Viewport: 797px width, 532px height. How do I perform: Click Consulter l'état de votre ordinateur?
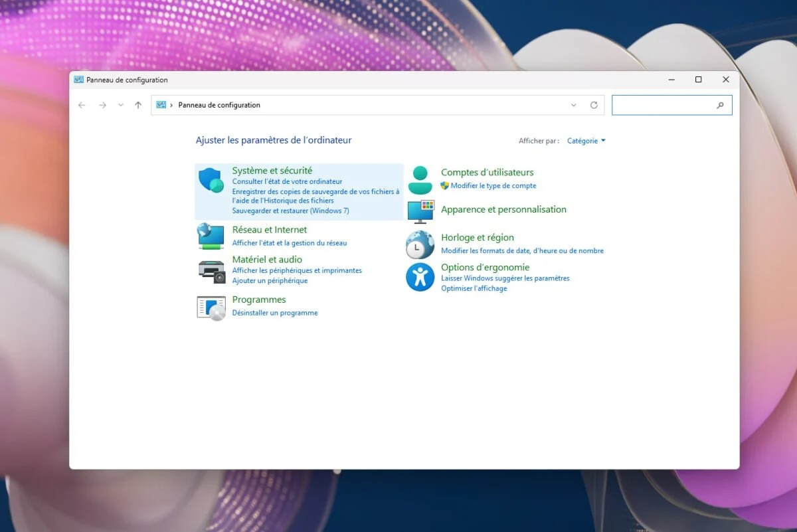(287, 181)
